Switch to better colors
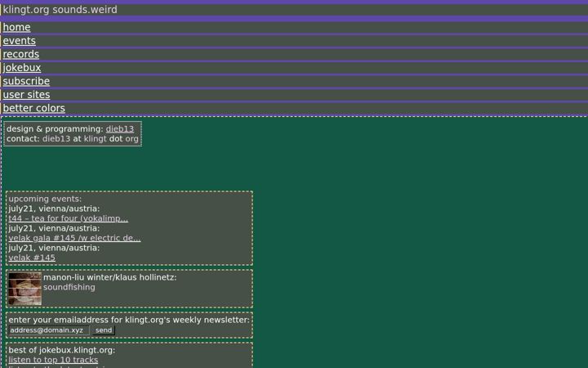This screenshot has width=588, height=368. coord(33,109)
